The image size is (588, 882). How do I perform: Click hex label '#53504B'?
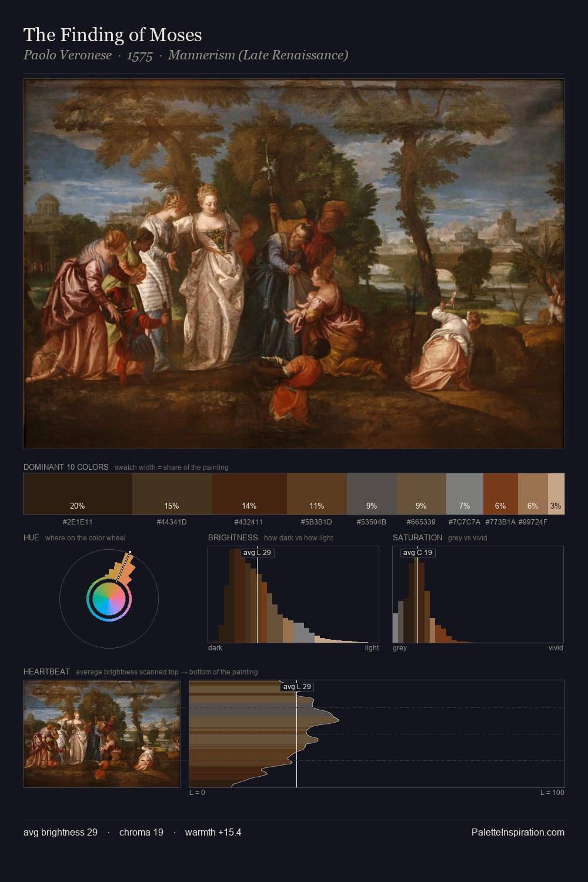(x=372, y=522)
